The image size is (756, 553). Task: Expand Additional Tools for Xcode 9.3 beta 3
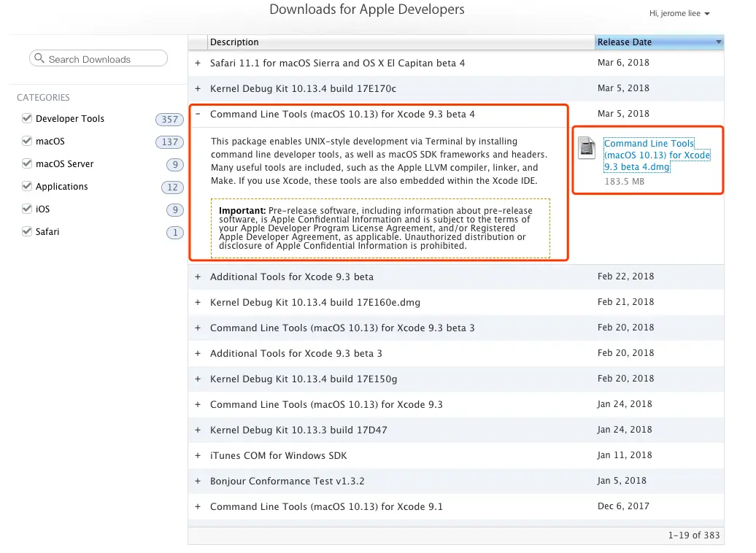(x=198, y=353)
